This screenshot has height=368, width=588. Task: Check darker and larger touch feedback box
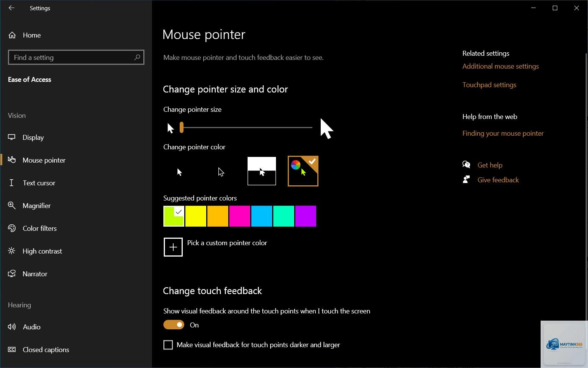coord(168,345)
